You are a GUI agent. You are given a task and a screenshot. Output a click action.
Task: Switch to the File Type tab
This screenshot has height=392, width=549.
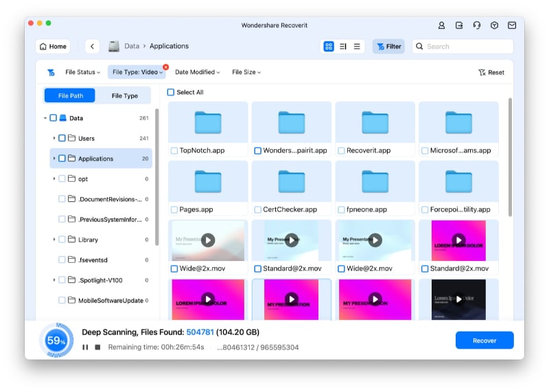125,95
